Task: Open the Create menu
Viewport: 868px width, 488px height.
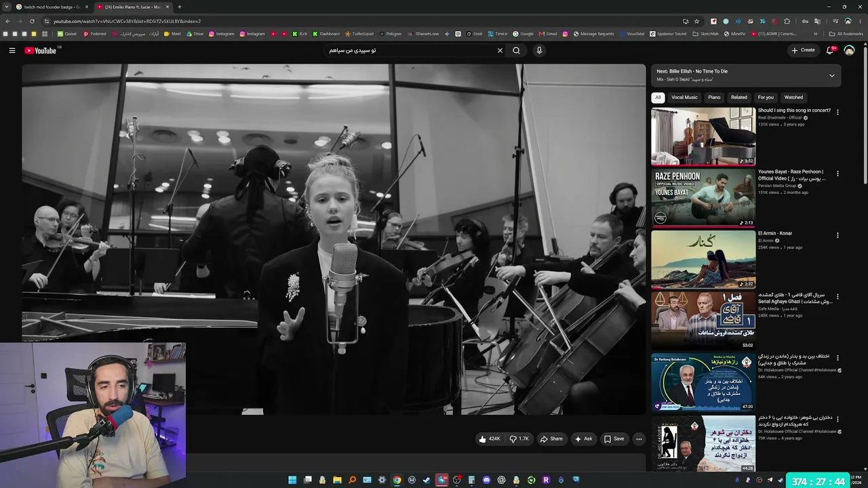Action: coord(803,50)
